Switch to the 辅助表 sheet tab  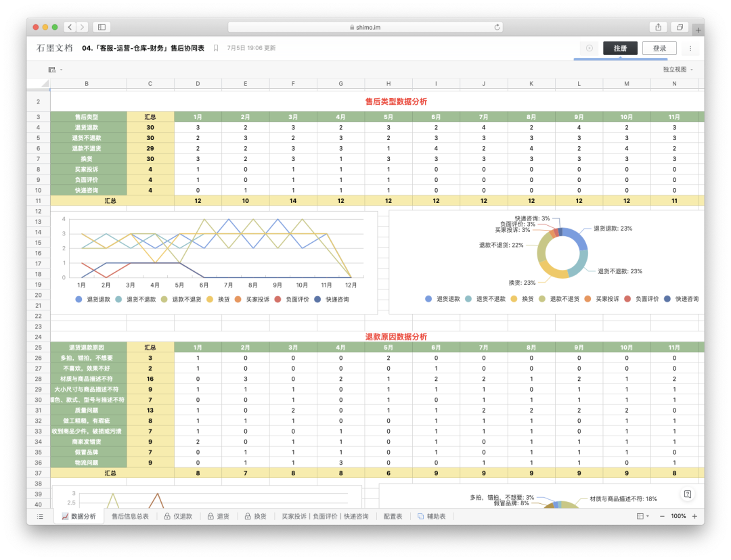tap(431, 516)
